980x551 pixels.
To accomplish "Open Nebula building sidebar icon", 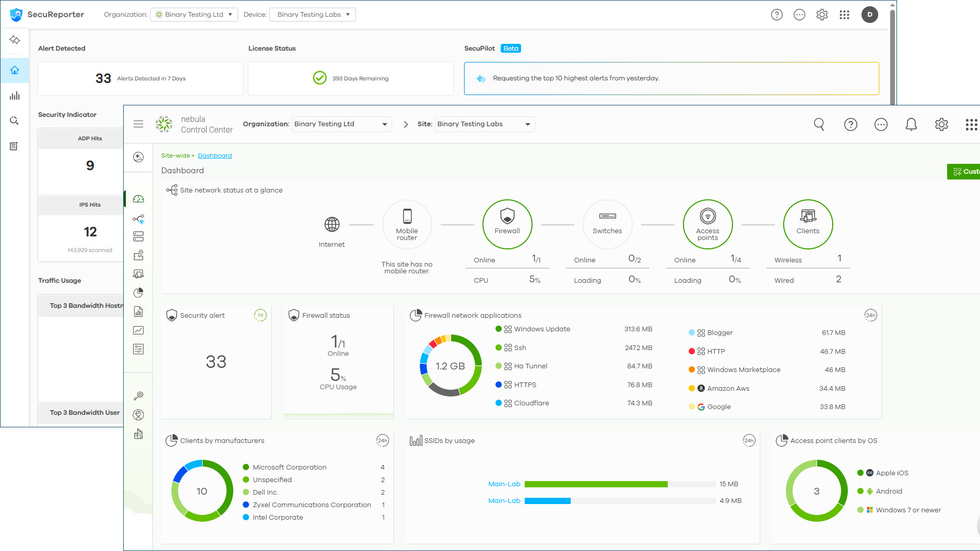I will (138, 434).
